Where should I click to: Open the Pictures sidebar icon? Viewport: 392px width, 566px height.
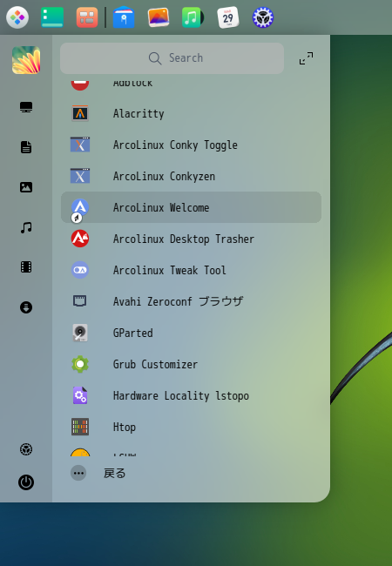pyautogui.click(x=26, y=187)
